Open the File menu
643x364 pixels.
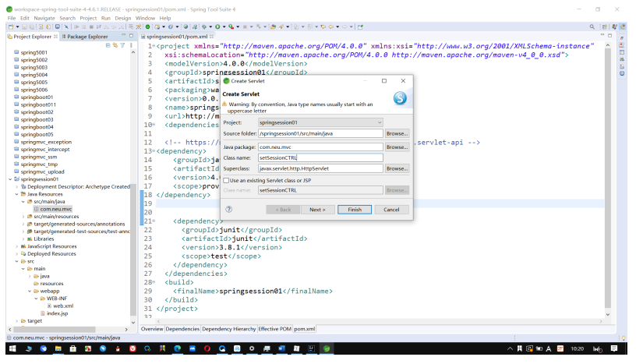pos(12,18)
